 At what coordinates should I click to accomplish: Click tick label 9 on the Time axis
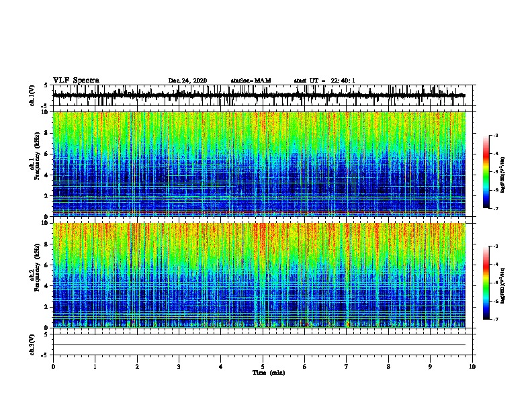point(430,367)
